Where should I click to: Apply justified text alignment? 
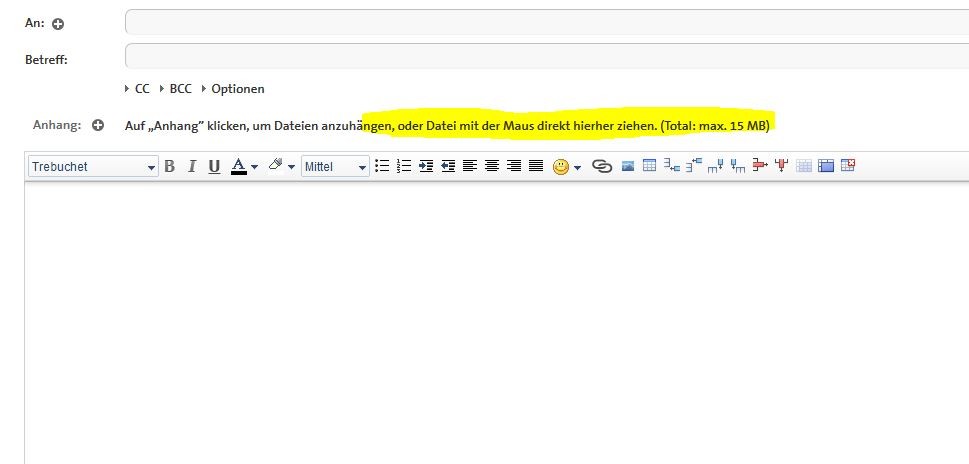click(536, 167)
